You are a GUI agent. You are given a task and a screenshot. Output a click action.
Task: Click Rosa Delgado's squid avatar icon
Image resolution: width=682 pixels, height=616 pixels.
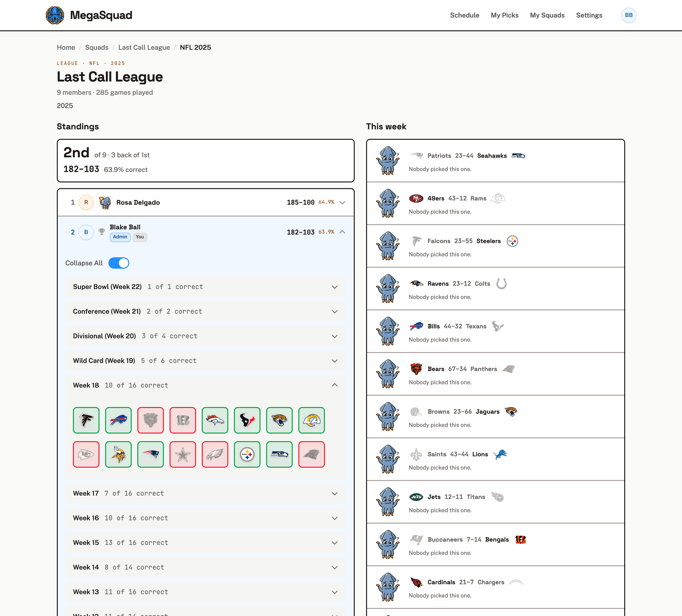point(105,202)
